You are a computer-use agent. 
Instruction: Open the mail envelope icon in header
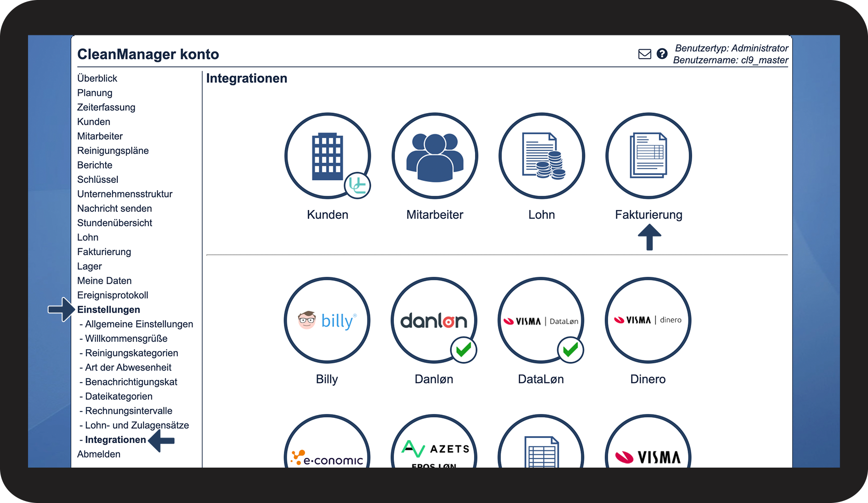[x=644, y=54]
